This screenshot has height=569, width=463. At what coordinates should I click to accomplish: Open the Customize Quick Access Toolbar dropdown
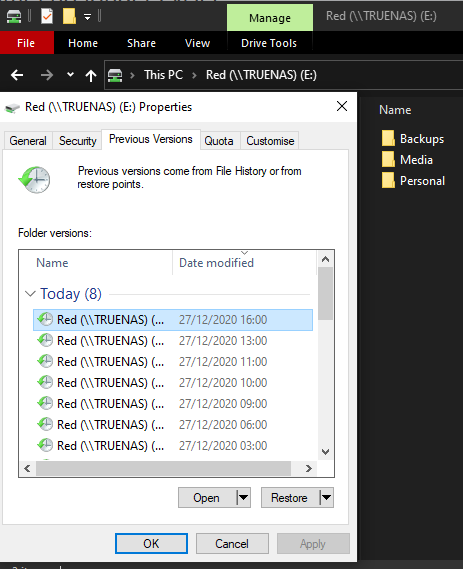click(x=87, y=17)
